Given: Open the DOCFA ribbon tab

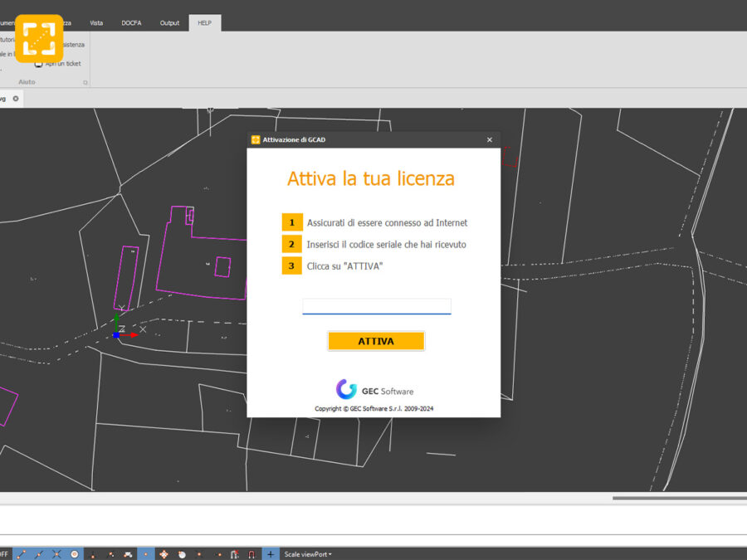Looking at the screenshot, I should 131,23.
